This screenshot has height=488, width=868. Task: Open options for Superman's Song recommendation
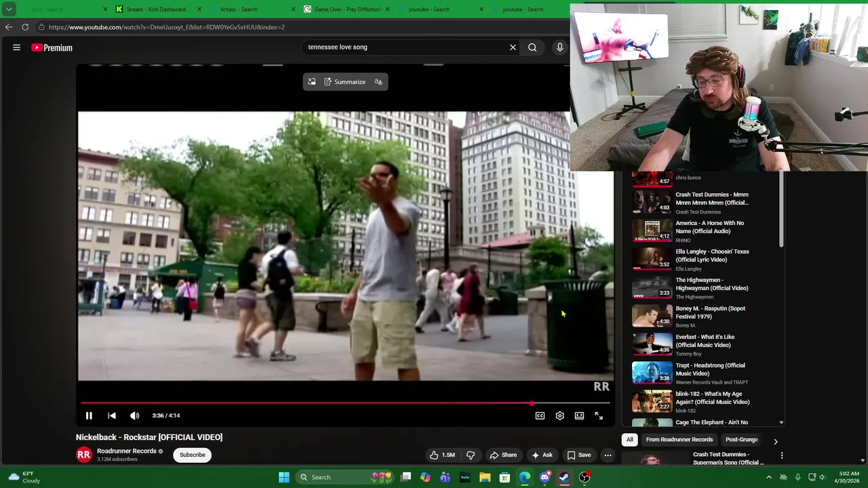tap(782, 455)
